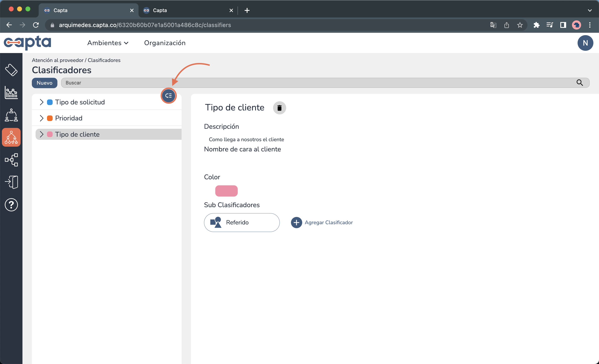Open the workflow diagram icon in sidebar
Viewport: 599px width, 364px height.
(11, 160)
